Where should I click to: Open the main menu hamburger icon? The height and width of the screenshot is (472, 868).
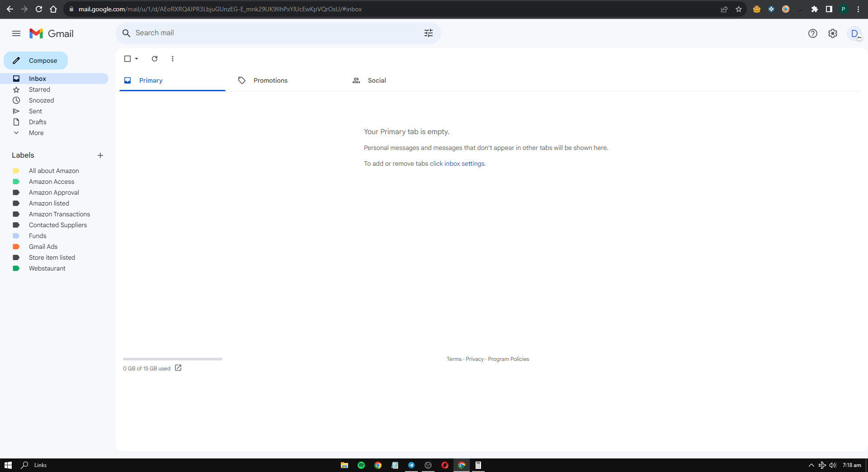16,33
